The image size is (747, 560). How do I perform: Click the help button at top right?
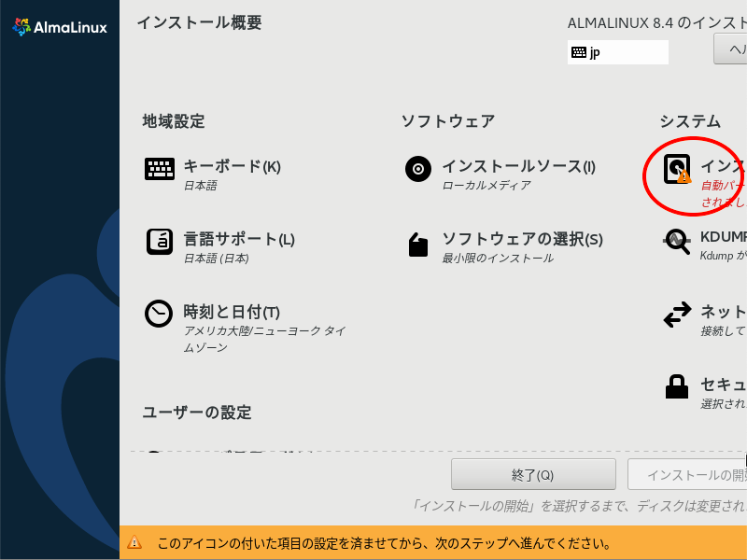[x=730, y=49]
